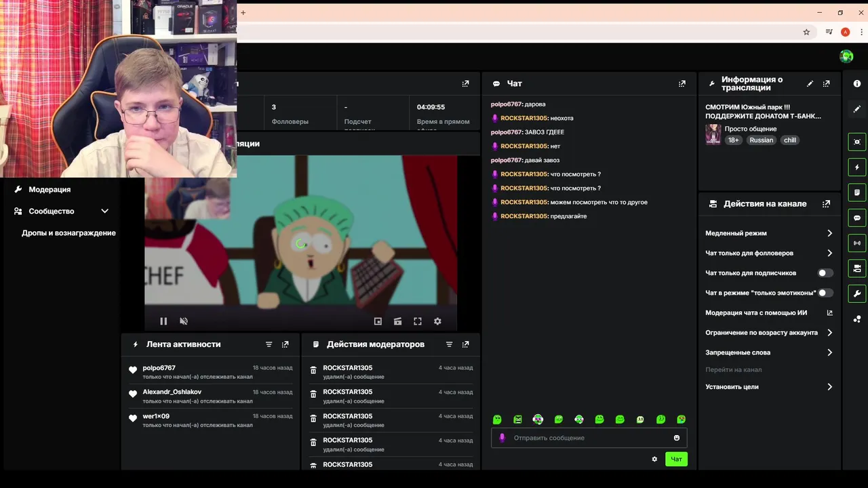Click the Russian language tag

click(x=761, y=140)
